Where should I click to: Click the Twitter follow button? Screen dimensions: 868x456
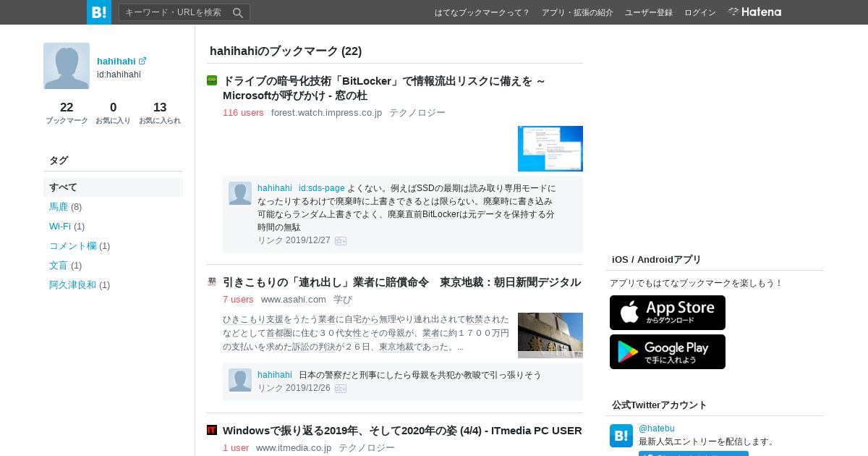(694, 454)
